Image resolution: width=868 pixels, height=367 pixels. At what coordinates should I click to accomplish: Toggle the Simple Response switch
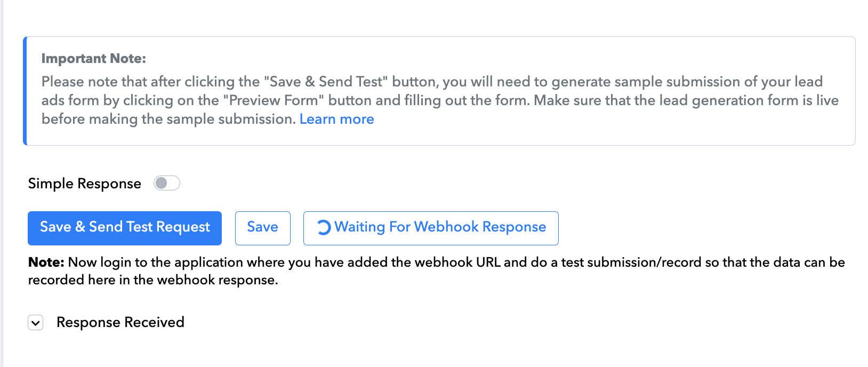coord(167,183)
